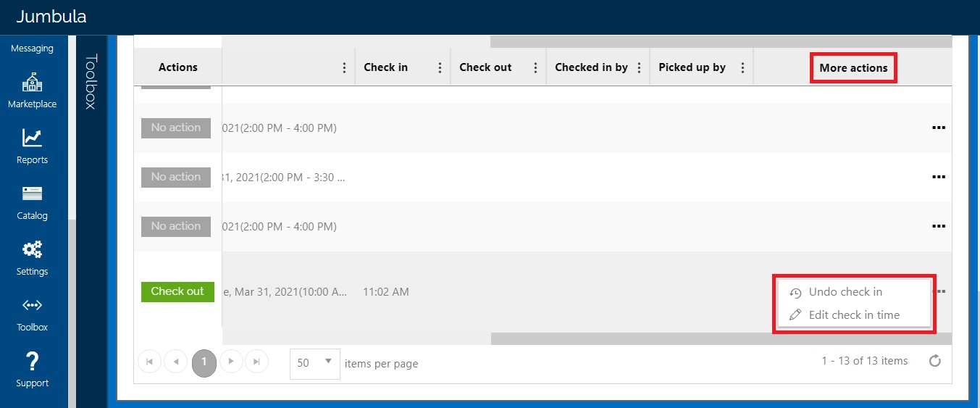Open Toolbox sidebar icon

32,305
